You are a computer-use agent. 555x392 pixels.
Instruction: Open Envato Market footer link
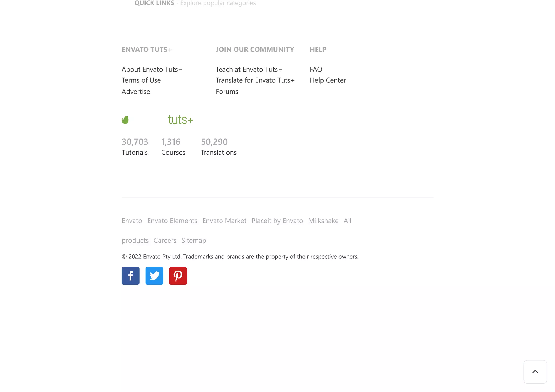coord(224,221)
